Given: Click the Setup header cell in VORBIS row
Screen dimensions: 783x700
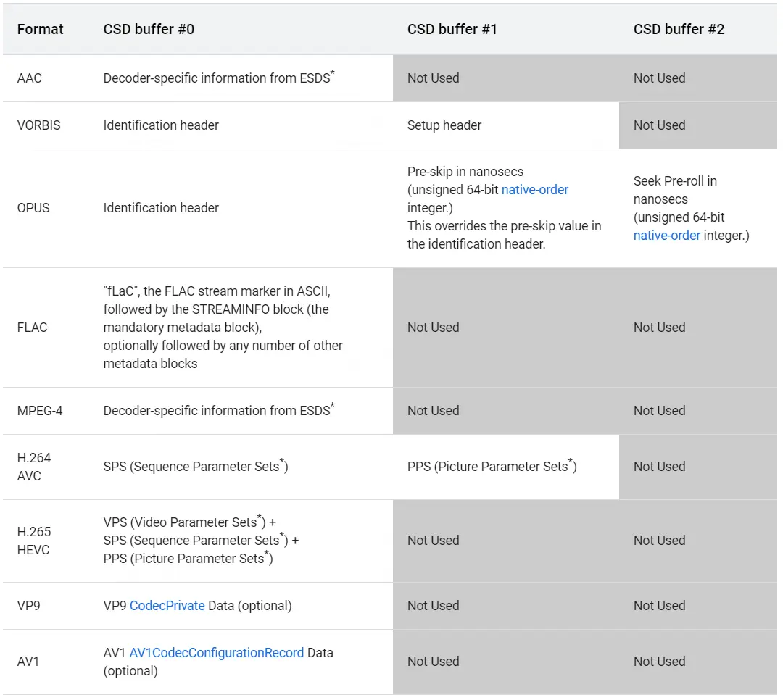Looking at the screenshot, I should point(444,125).
